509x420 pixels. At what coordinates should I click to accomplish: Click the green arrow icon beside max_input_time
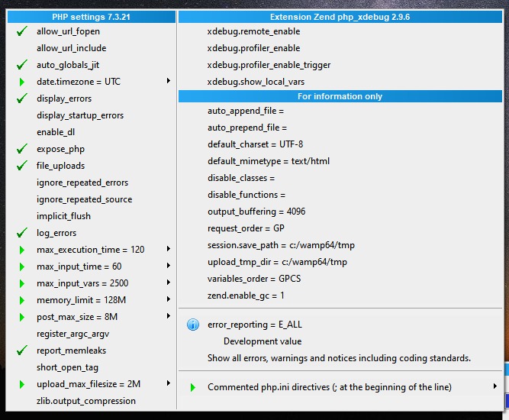(21, 267)
